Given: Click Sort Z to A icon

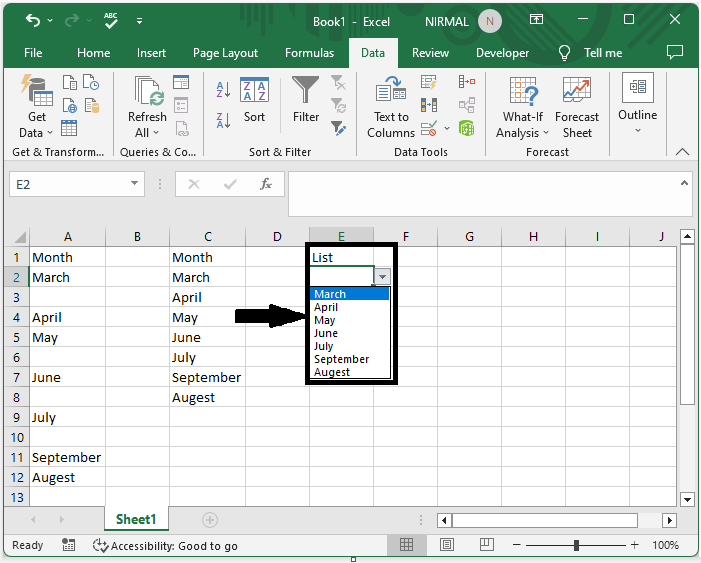Looking at the screenshot, I should (x=223, y=120).
